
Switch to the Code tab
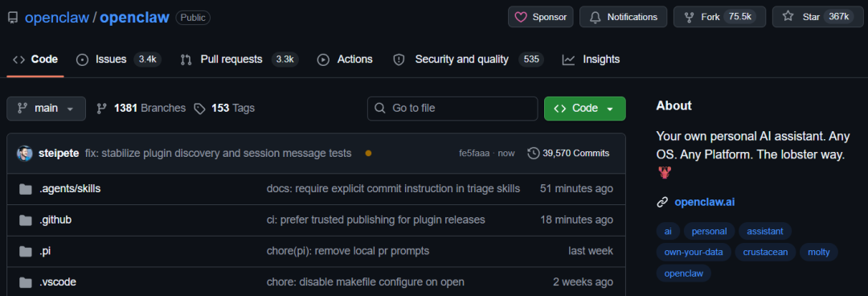coord(35,60)
